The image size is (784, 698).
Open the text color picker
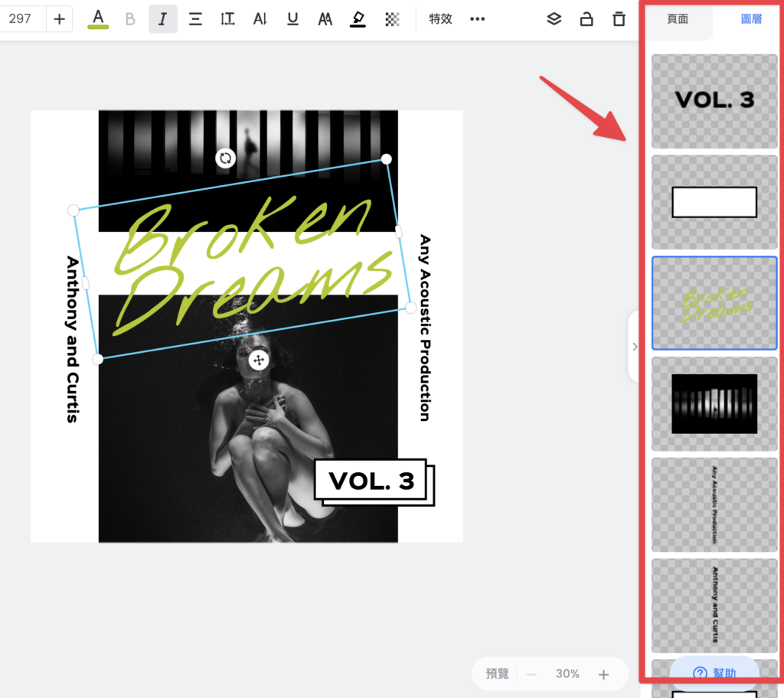coord(98,19)
